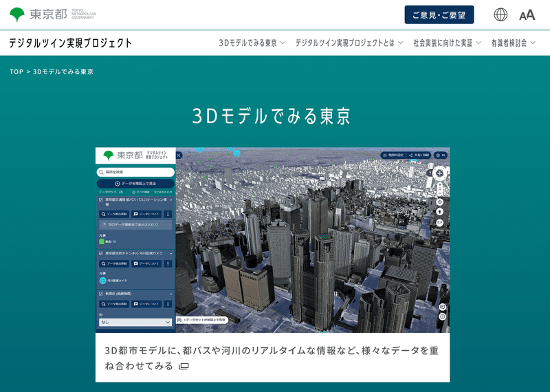Toggle 河川監視カメラ dataset checkbox
This screenshot has height=392, width=550.
click(x=100, y=253)
